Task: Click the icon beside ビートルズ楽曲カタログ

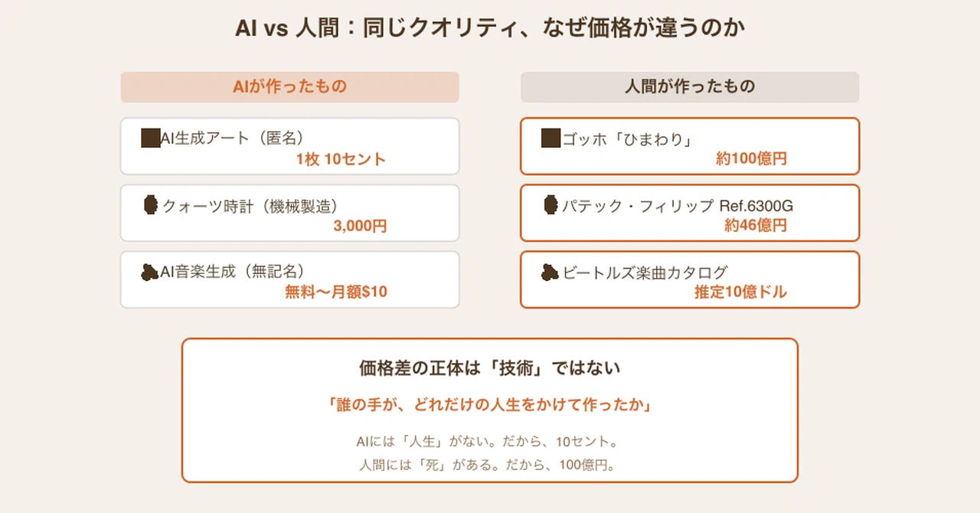Action: pyautogui.click(x=550, y=272)
